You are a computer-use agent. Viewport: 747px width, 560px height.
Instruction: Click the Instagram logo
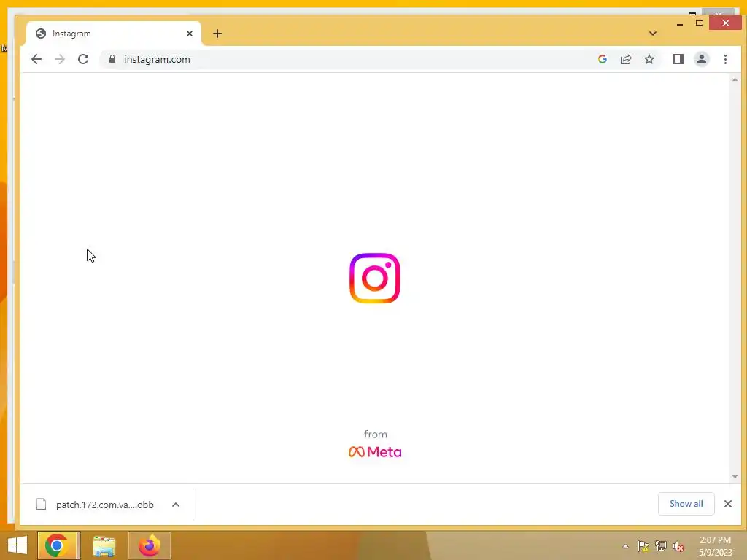[374, 278]
